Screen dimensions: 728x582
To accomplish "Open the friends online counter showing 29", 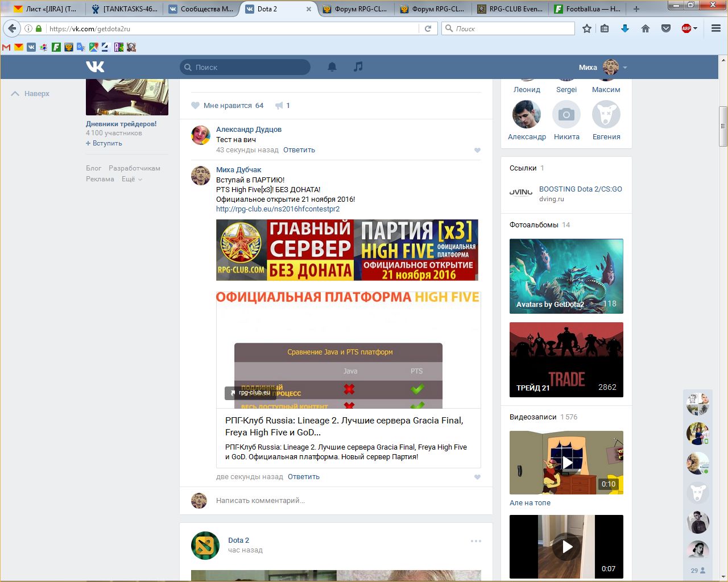I will [698, 570].
